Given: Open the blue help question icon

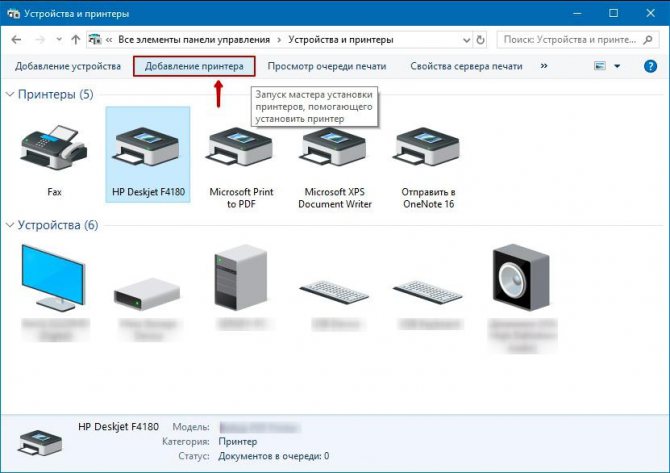Looking at the screenshot, I should click(650, 66).
